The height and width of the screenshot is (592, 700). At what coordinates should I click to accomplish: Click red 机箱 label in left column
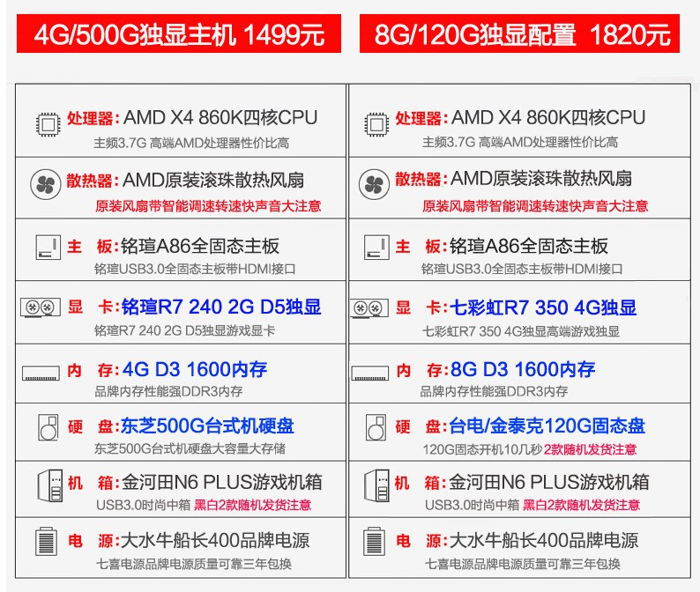click(93, 483)
